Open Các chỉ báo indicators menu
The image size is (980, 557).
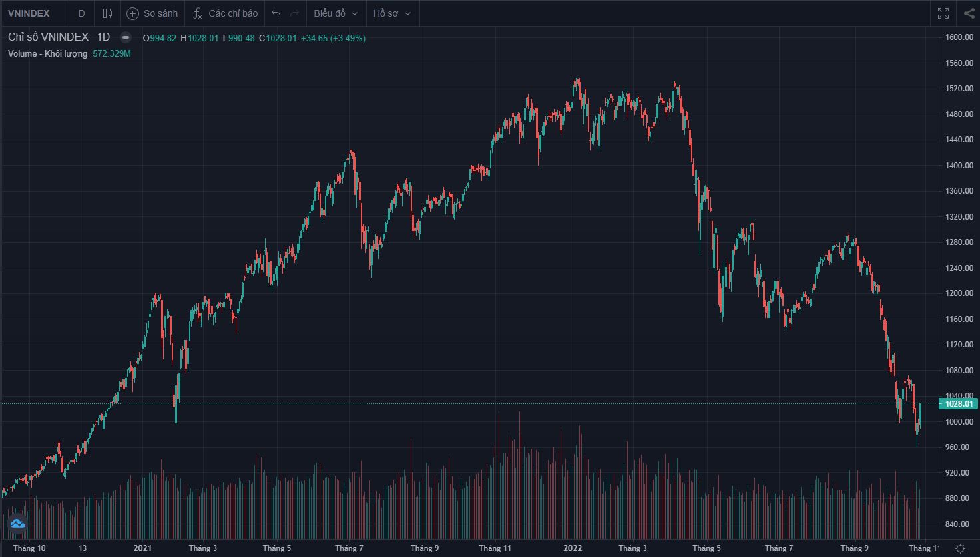click(x=232, y=13)
